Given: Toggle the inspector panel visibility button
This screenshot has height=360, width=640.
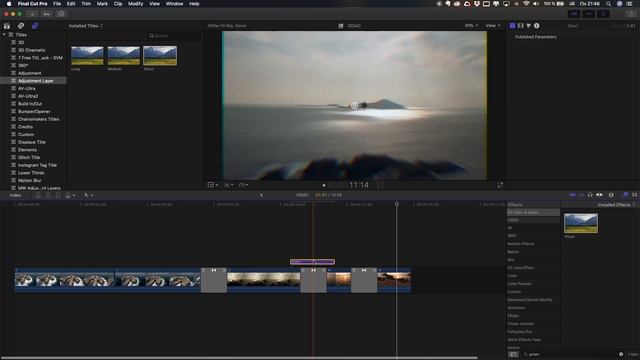Looking at the screenshot, I should [x=603, y=14].
